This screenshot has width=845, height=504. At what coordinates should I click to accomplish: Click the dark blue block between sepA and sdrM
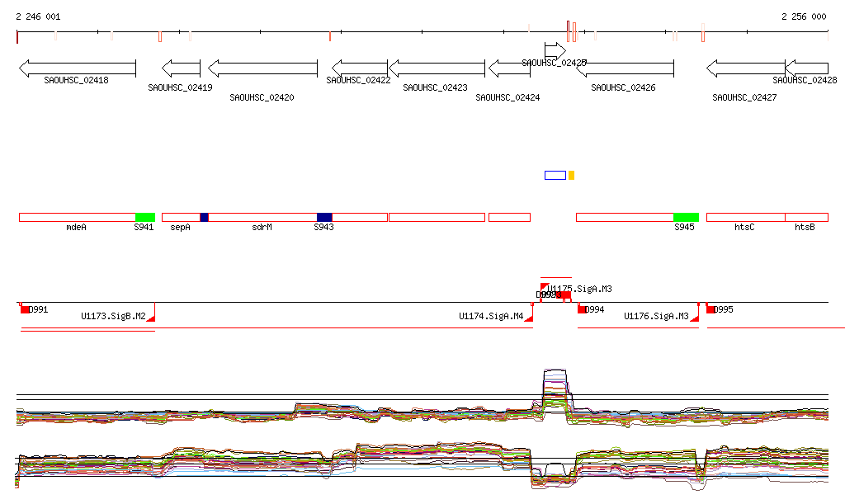pyautogui.click(x=205, y=218)
